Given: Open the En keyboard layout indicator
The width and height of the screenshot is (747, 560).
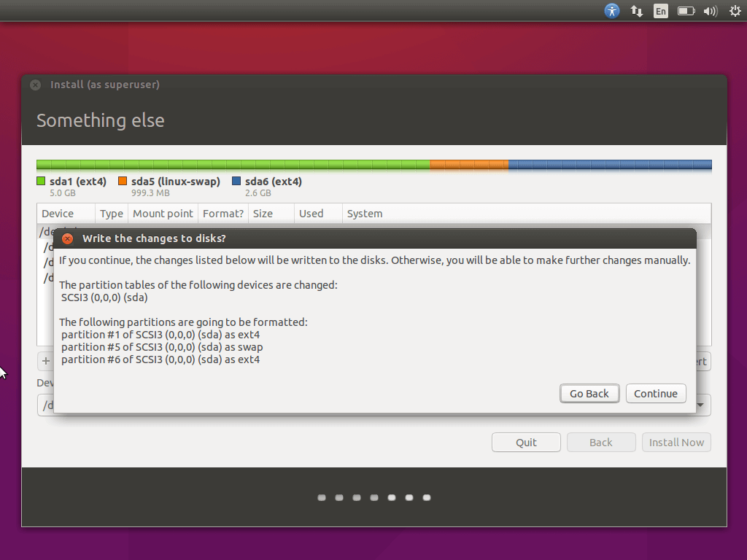Looking at the screenshot, I should coord(660,11).
